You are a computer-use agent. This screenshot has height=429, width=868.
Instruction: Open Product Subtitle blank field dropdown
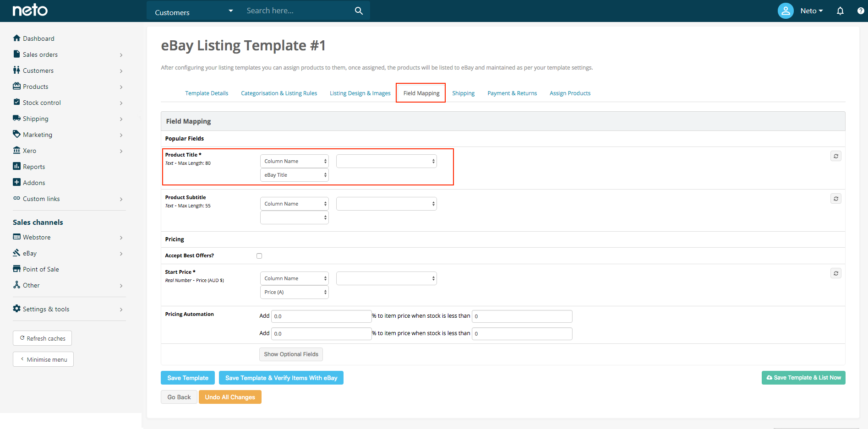tap(295, 217)
